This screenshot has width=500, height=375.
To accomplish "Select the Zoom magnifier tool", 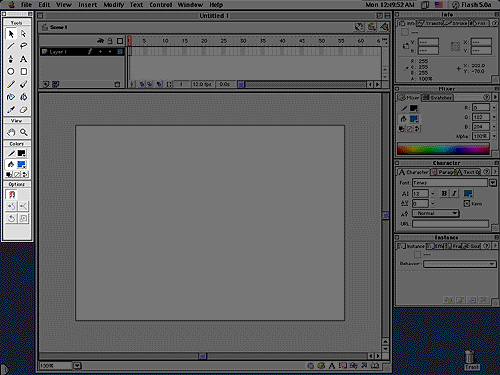I will coord(23,132).
